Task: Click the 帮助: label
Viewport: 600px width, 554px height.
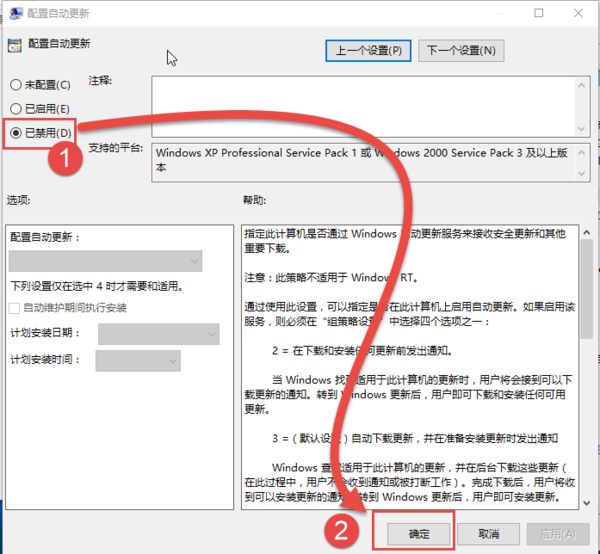Action: tap(254, 200)
